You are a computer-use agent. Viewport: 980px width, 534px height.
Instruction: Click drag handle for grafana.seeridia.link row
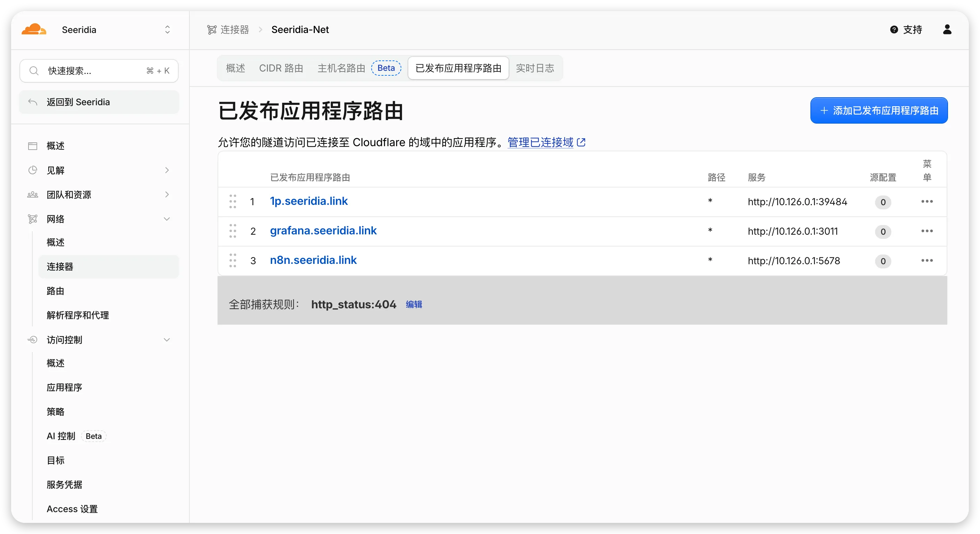click(233, 231)
